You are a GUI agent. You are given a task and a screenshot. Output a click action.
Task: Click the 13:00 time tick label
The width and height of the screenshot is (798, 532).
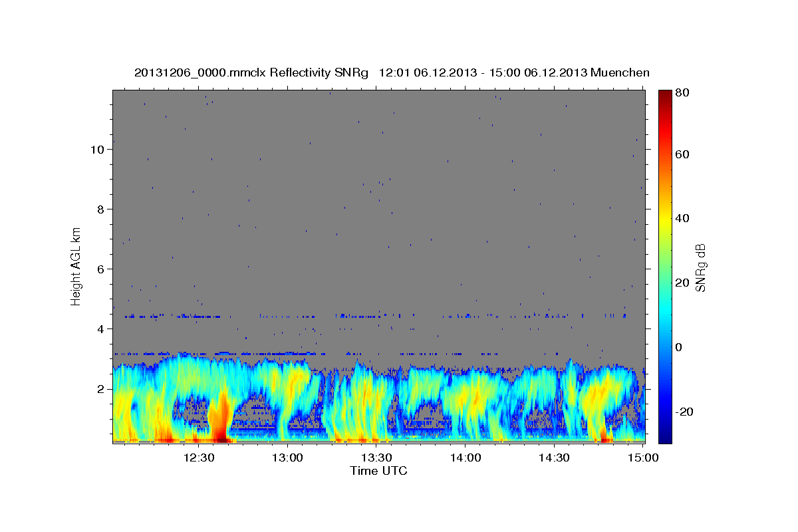288,458
